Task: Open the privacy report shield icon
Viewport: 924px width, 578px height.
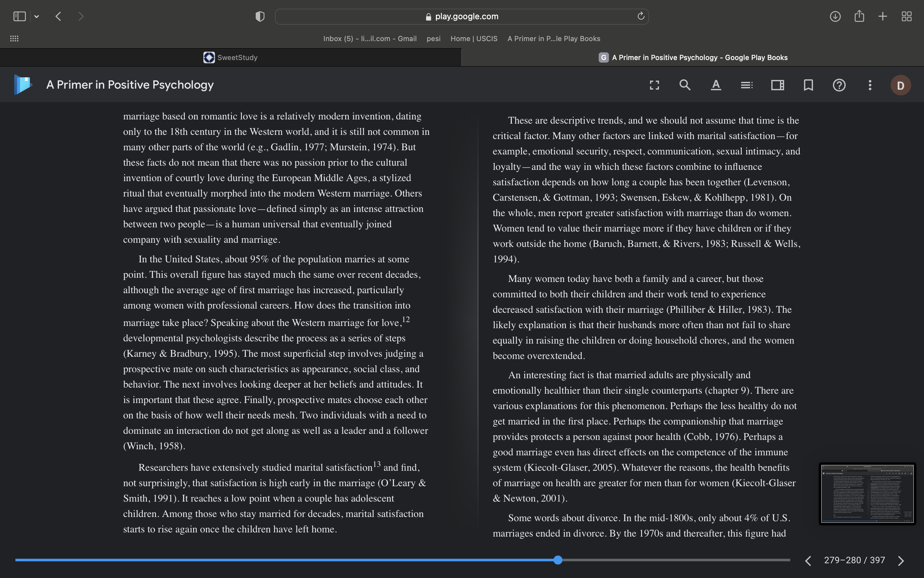Action: (x=260, y=16)
